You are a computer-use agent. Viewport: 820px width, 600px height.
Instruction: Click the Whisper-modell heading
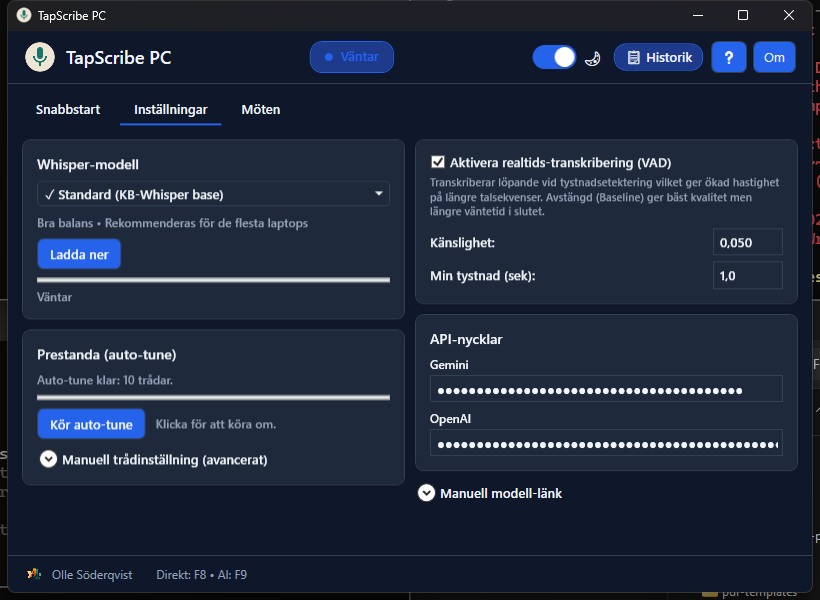(88, 164)
